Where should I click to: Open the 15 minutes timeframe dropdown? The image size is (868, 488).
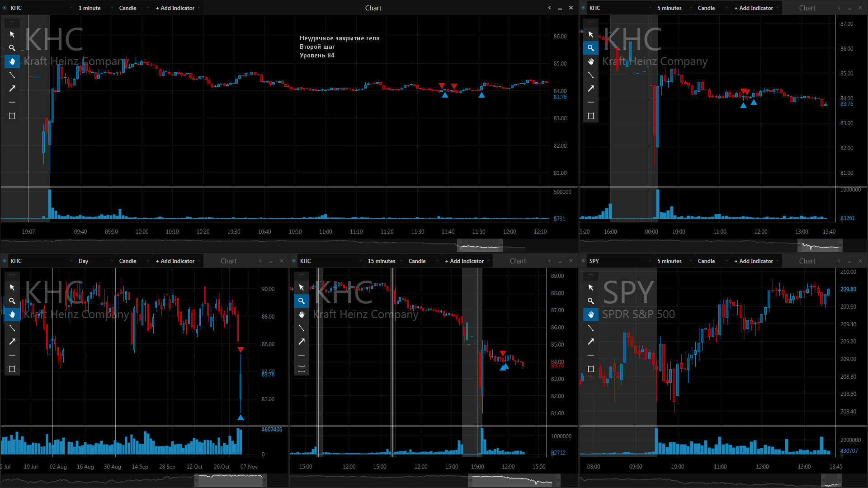(385, 261)
